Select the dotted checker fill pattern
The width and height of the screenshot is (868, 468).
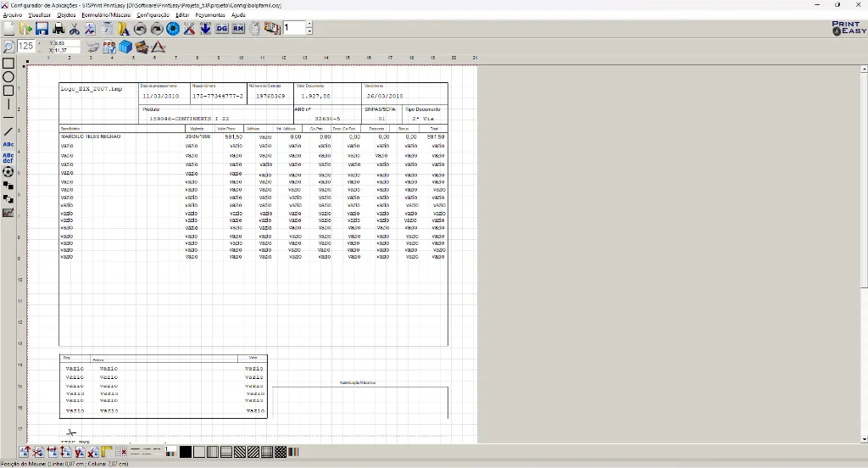[281, 452]
